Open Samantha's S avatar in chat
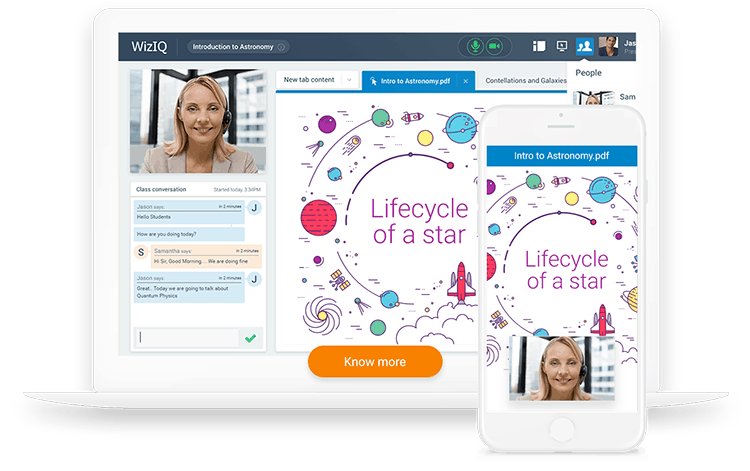 141,252
